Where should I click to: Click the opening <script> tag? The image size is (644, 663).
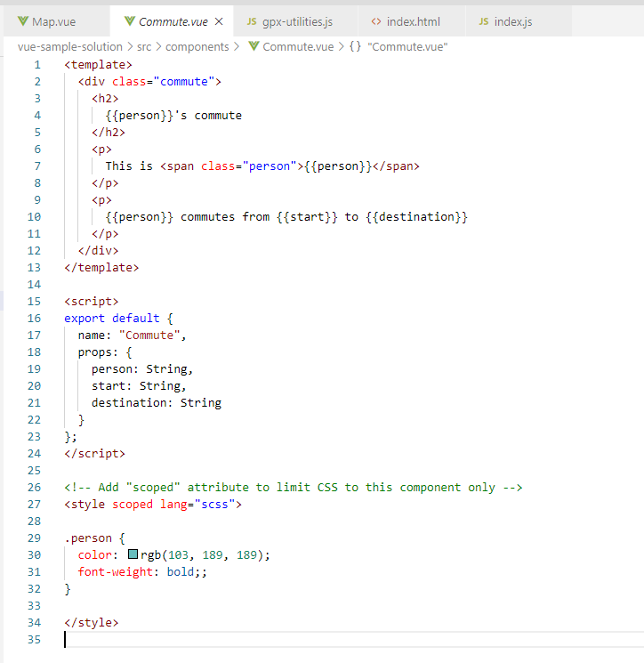pyautogui.click(x=92, y=302)
